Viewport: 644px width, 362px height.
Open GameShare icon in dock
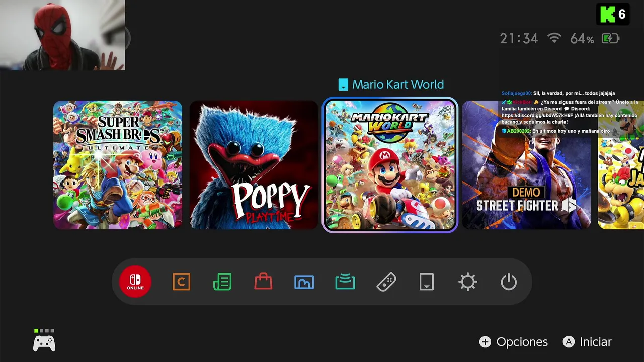(345, 282)
